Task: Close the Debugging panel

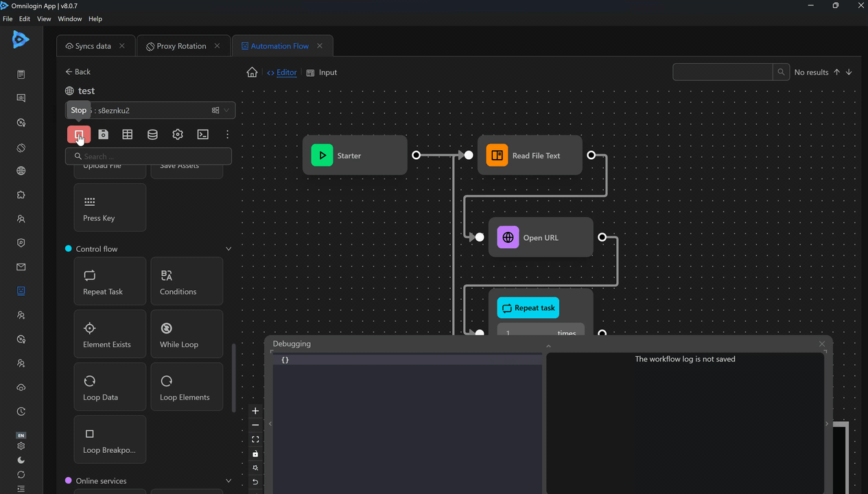Action: coord(821,344)
